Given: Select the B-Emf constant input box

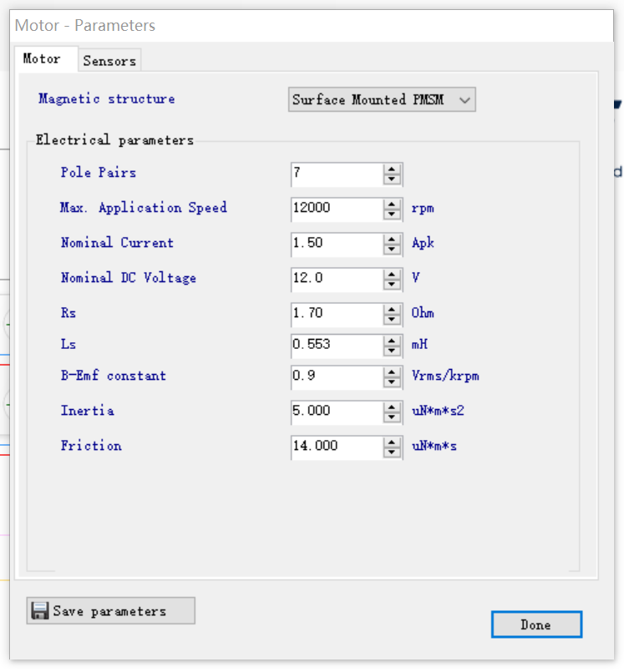Looking at the screenshot, I should [336, 376].
